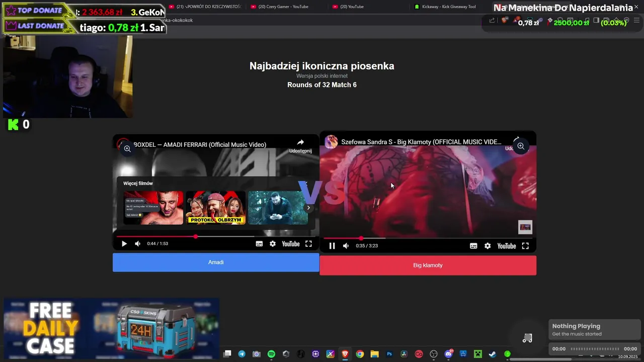Open Minecraft from taskbar
644x362 pixels.
[478, 354]
